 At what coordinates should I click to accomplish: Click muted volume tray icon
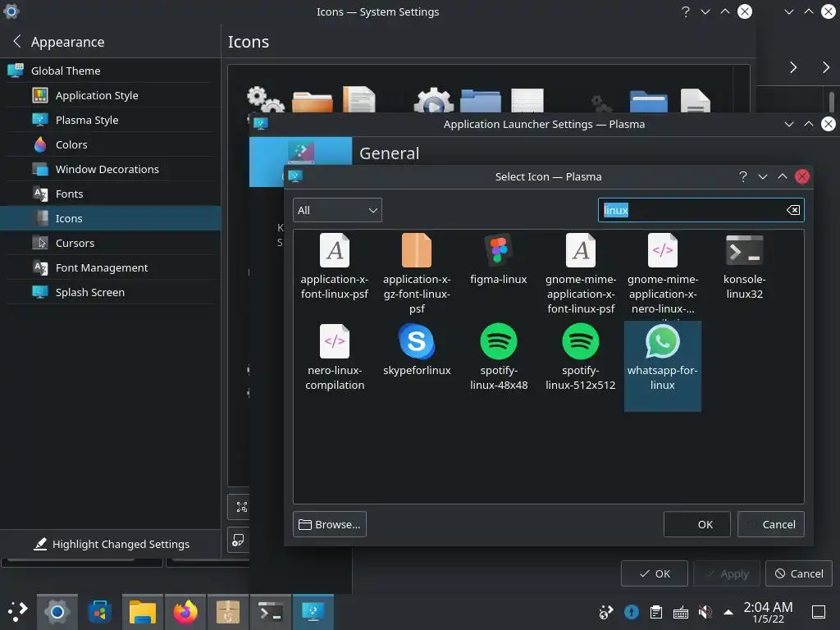pyautogui.click(x=705, y=612)
